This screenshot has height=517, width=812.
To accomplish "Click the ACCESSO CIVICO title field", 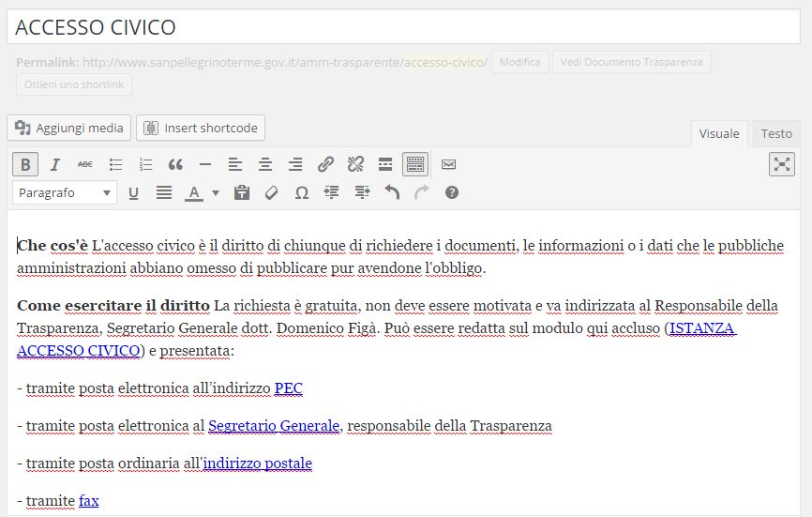I will tap(403, 26).
